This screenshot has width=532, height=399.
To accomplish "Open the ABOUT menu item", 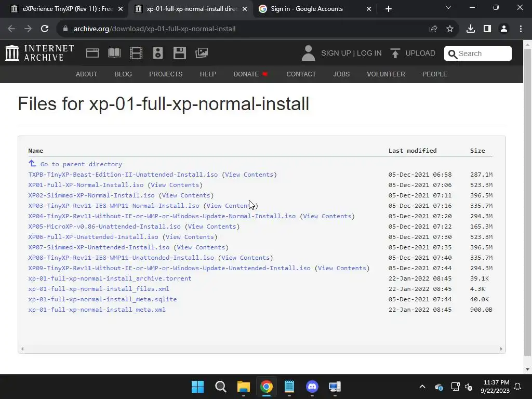I will pos(87,74).
